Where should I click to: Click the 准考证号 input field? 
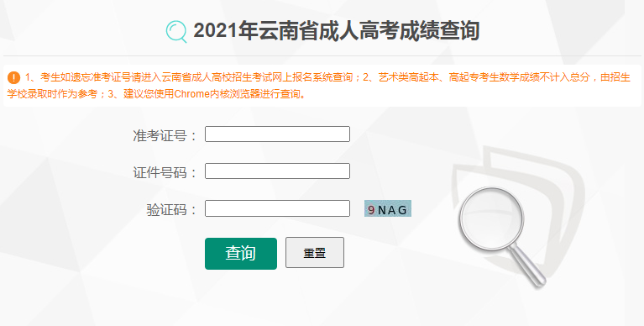click(x=277, y=134)
